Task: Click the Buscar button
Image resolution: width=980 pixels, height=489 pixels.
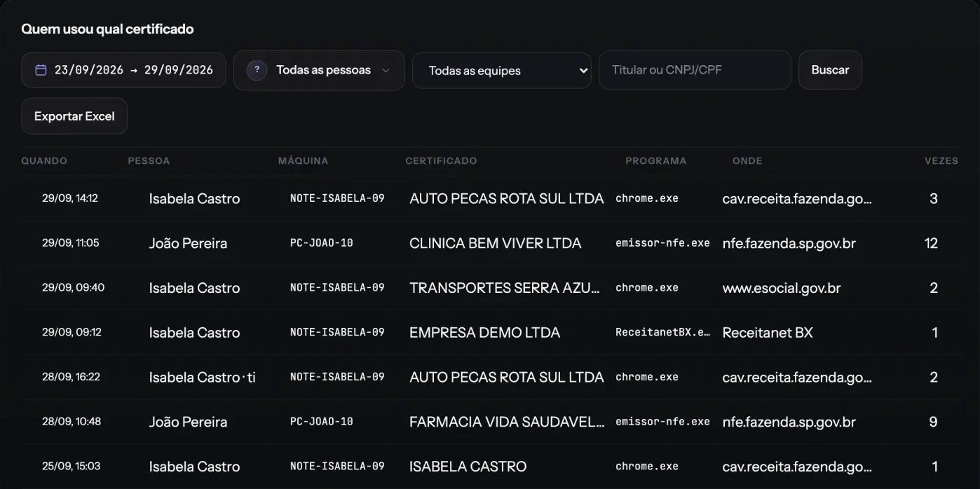Action: [x=830, y=70]
